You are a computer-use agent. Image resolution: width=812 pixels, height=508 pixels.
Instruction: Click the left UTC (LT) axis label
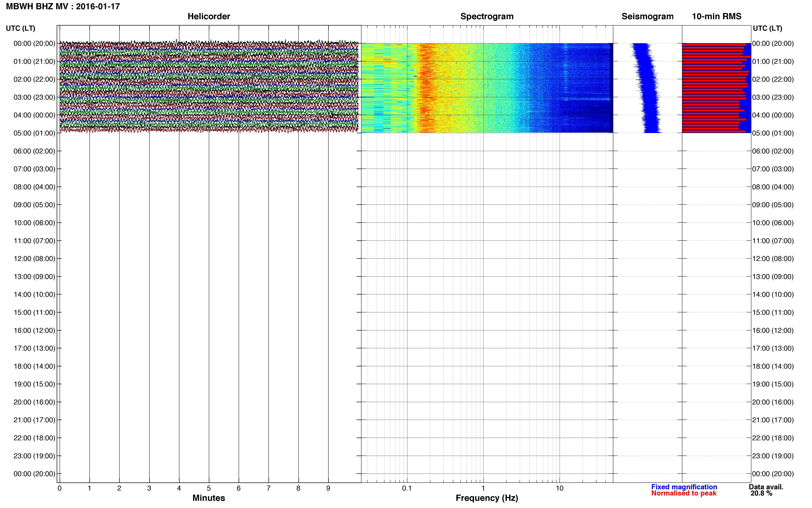click(21, 28)
